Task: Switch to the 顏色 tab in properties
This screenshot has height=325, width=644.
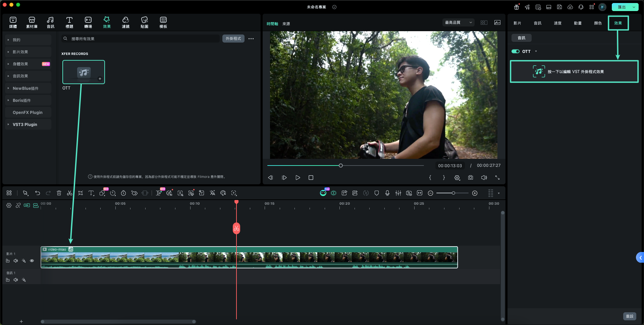Action: (598, 23)
